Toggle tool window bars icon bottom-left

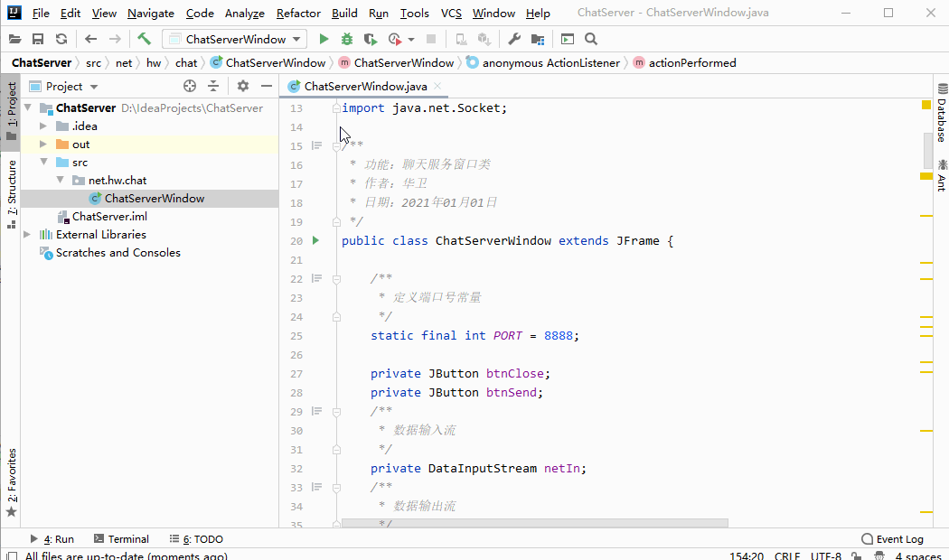coord(12,555)
